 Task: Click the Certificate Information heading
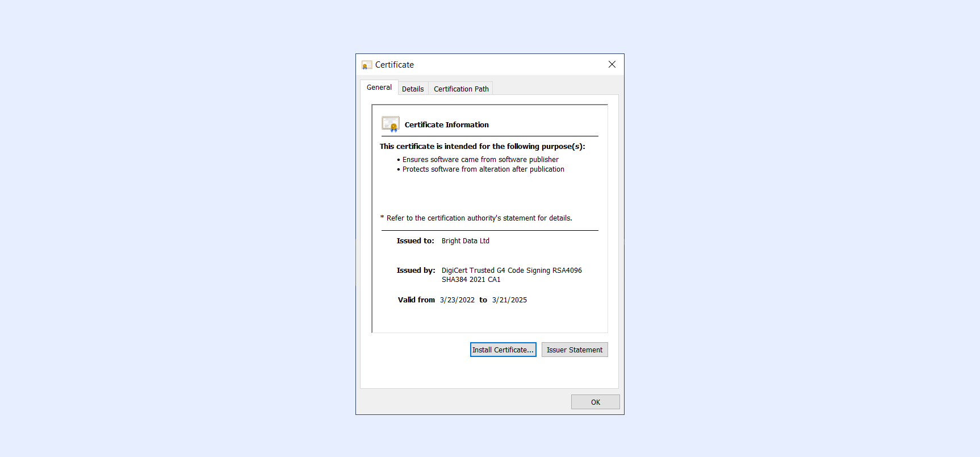coord(446,124)
